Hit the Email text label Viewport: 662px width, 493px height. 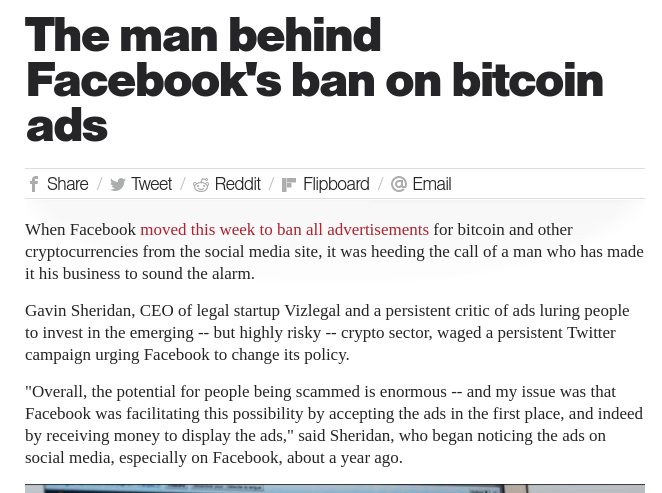[x=432, y=184]
